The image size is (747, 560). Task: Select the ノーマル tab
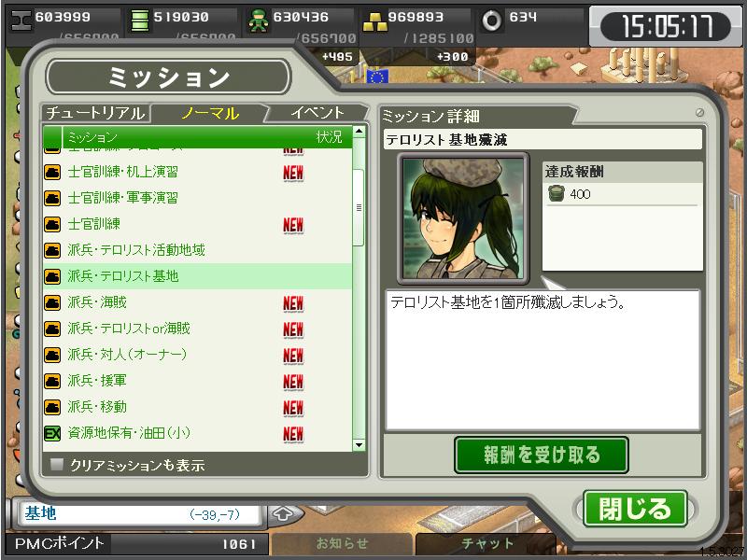209,113
